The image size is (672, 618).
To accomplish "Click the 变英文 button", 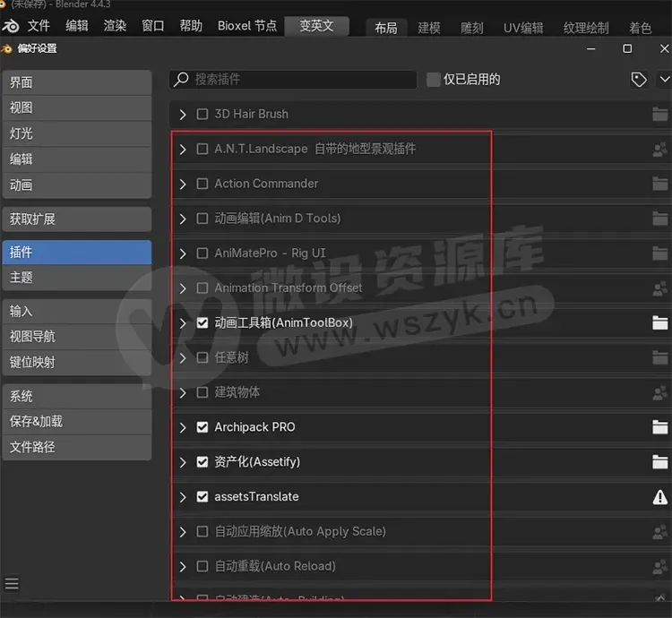I will point(316,26).
